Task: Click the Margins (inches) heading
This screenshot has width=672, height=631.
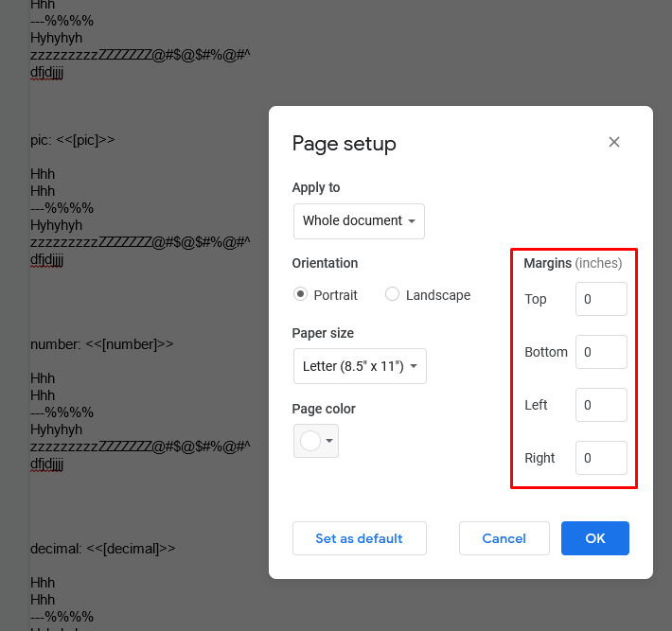Action: point(573,263)
